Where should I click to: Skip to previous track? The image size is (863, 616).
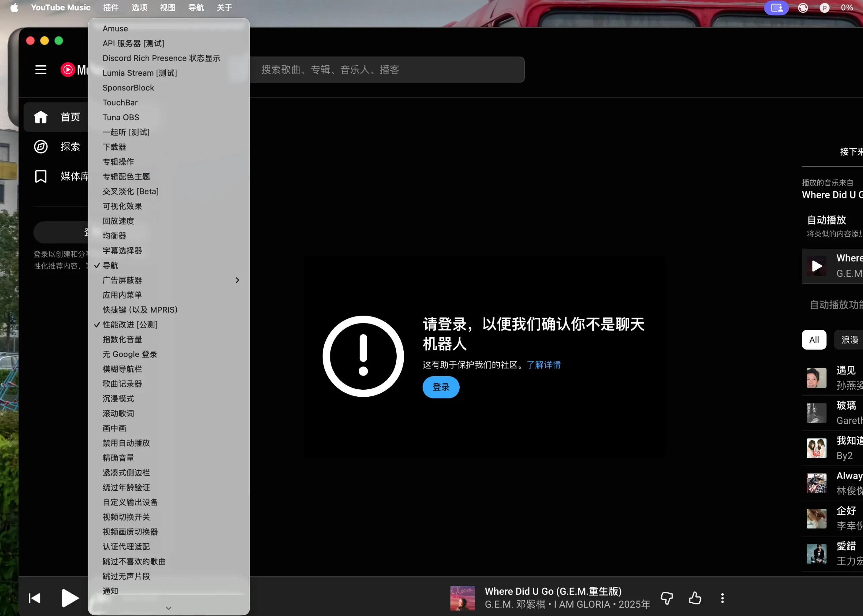(35, 598)
